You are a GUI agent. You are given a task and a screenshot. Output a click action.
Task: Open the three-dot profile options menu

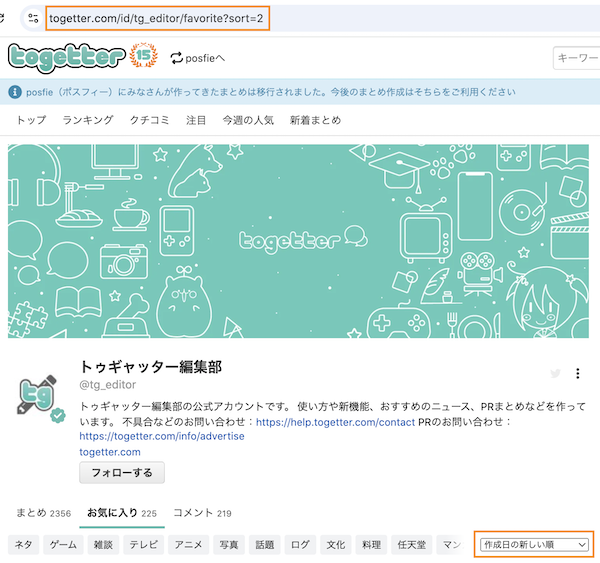[577, 374]
